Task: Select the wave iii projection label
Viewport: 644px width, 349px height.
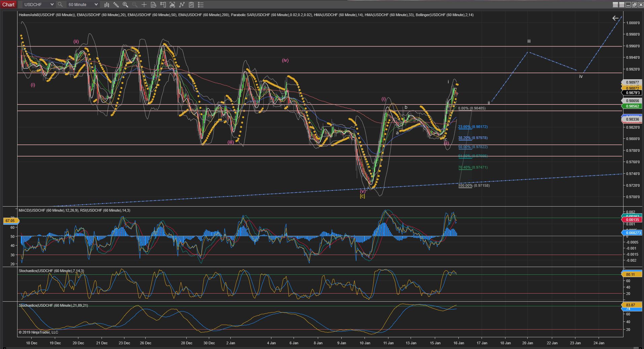Action: 529,41
